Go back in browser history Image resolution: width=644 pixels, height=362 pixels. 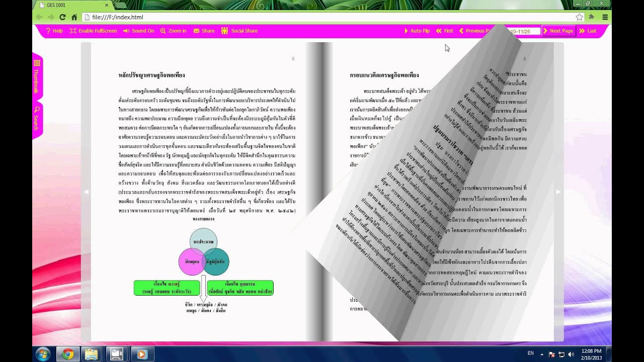click(40, 17)
